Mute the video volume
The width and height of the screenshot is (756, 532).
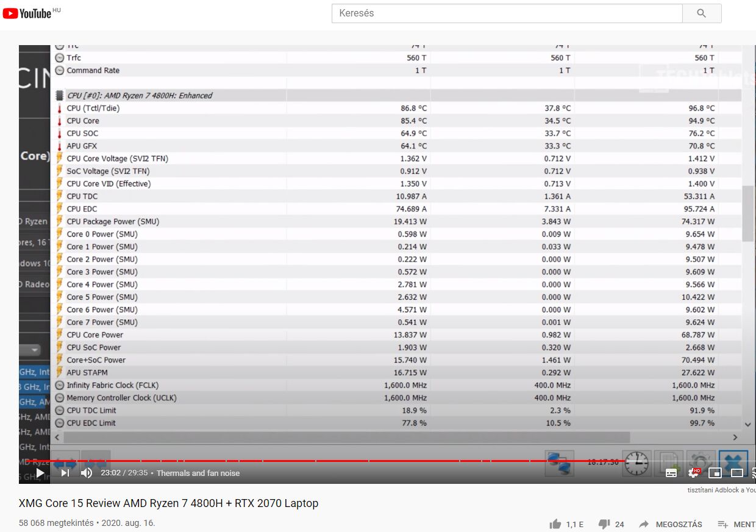coord(87,473)
